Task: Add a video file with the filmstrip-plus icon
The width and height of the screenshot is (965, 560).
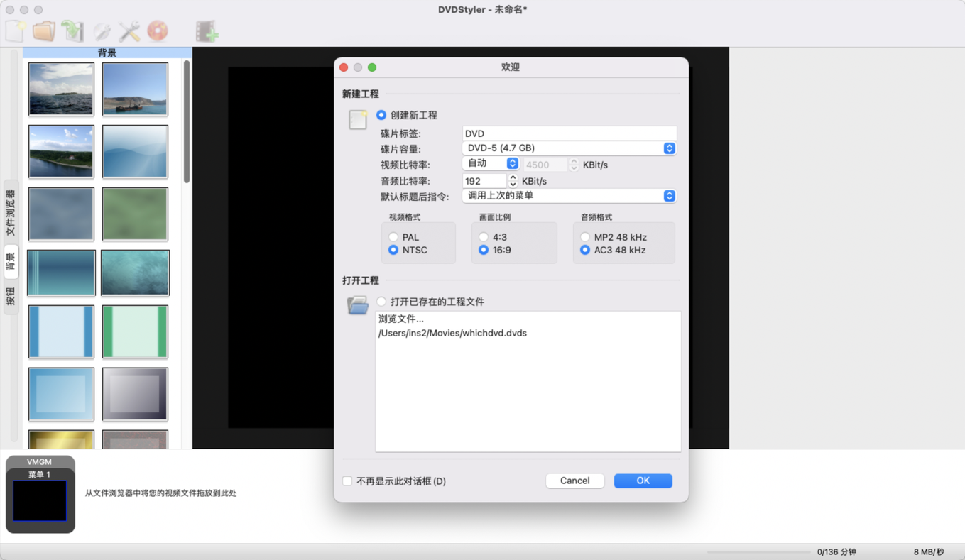Action: coord(207,31)
